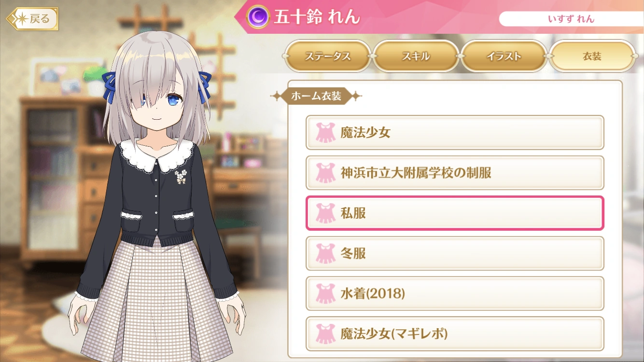Screen dimensions: 644x362
Task: Select the 魔法少女 costume
Action: [455, 132]
